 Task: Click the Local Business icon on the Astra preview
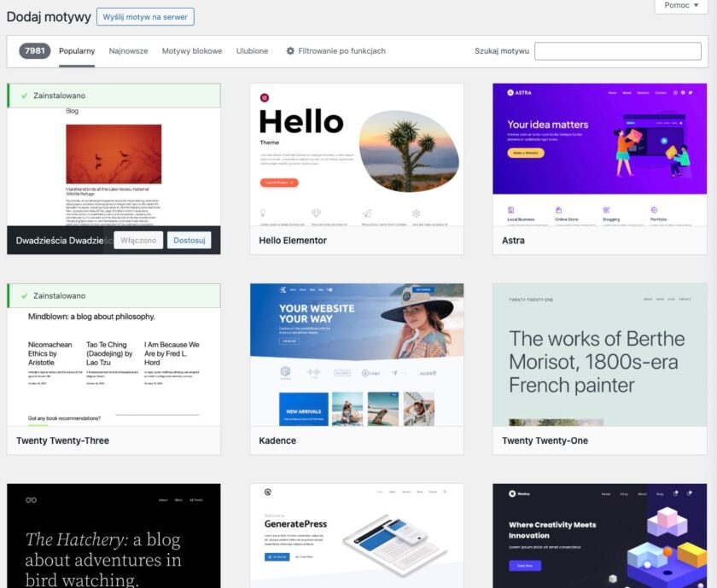[x=510, y=208]
